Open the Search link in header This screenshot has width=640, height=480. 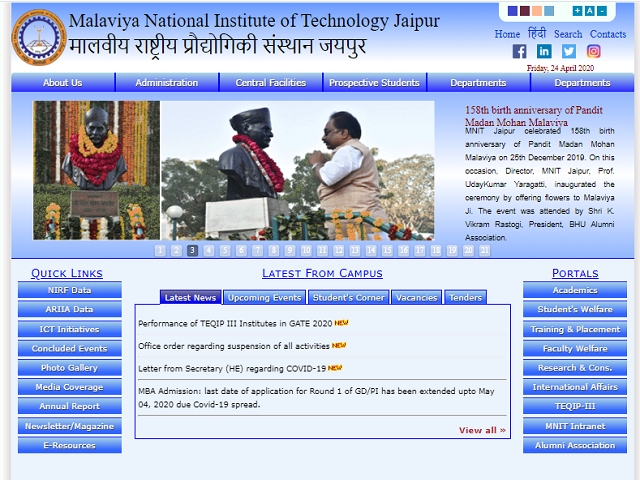[x=568, y=34]
